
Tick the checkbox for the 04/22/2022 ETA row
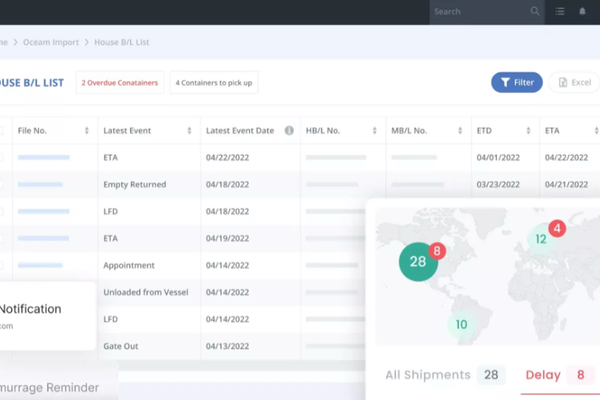coord(2,157)
